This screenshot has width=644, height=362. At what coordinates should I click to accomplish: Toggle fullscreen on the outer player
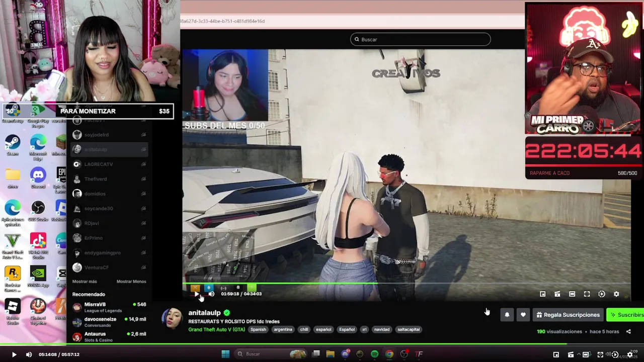(600, 354)
